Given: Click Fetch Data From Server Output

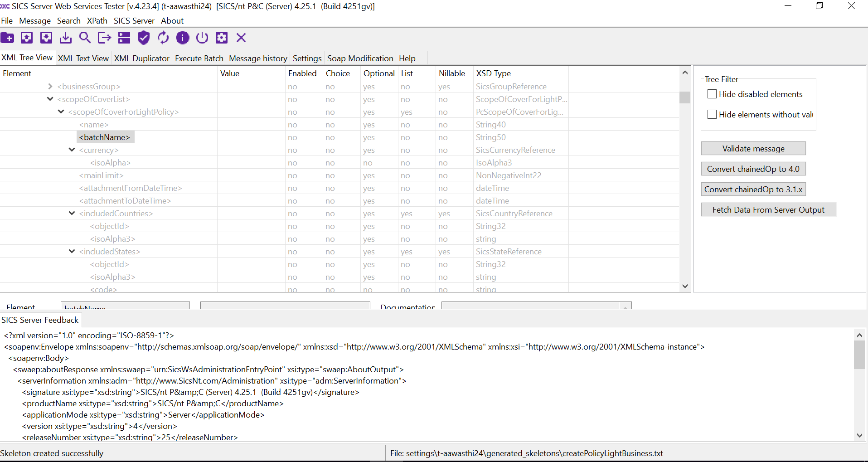Looking at the screenshot, I should coord(768,210).
